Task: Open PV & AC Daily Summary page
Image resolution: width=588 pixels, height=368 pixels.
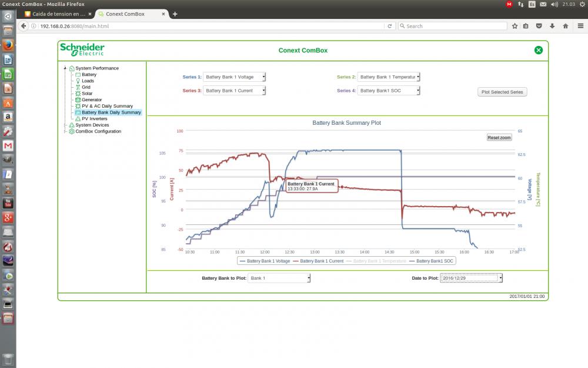Action: click(x=107, y=106)
